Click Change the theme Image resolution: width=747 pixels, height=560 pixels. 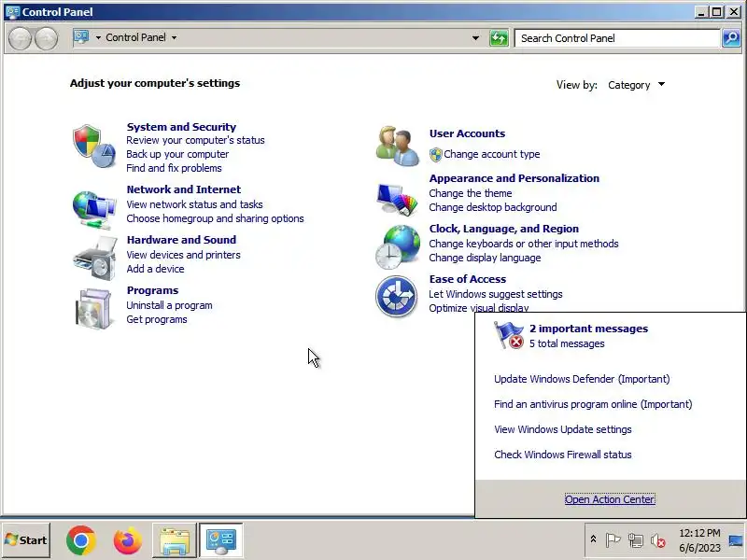coord(471,194)
